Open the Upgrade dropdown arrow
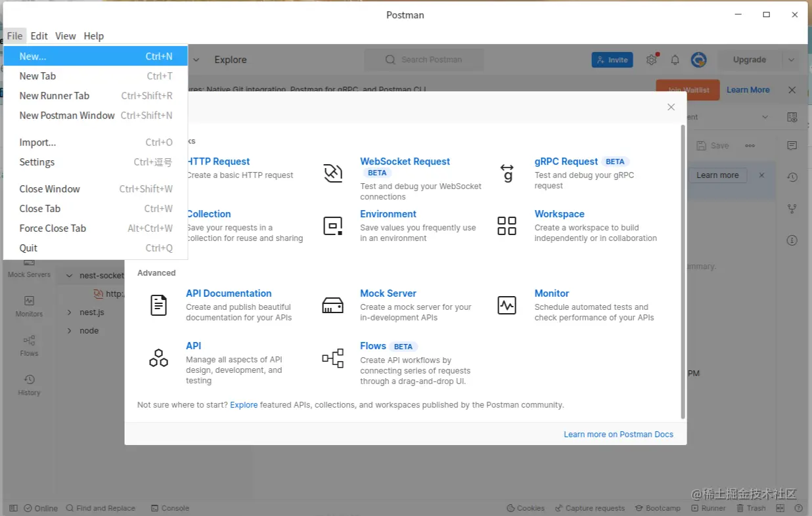The height and width of the screenshot is (516, 812). coord(792,60)
